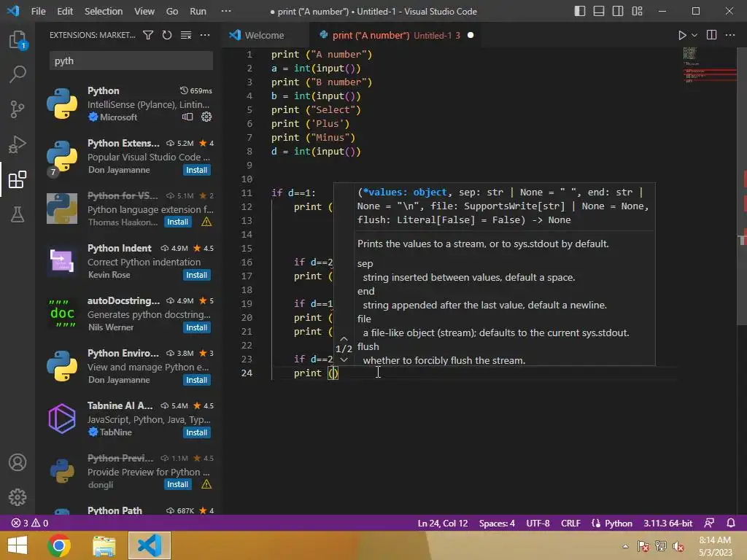This screenshot has width=747, height=560.
Task: Open errors and warnings in status bar
Action: pyautogui.click(x=29, y=523)
